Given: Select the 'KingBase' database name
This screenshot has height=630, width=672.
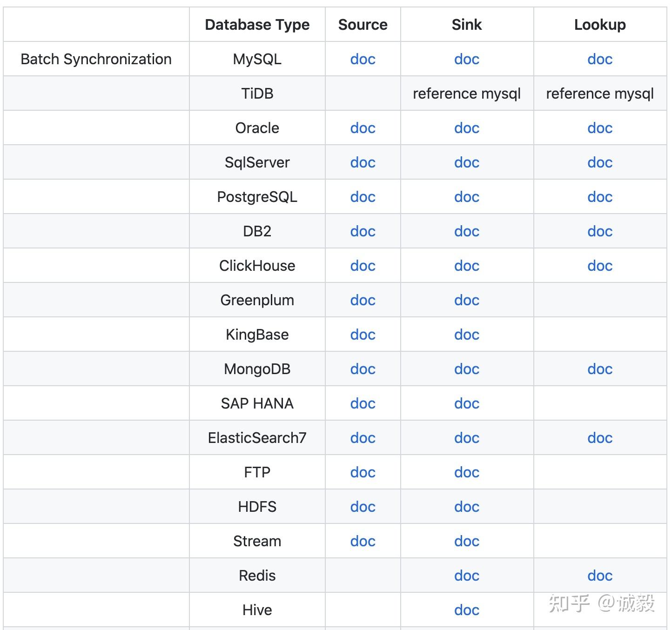Looking at the screenshot, I should click(x=257, y=335).
